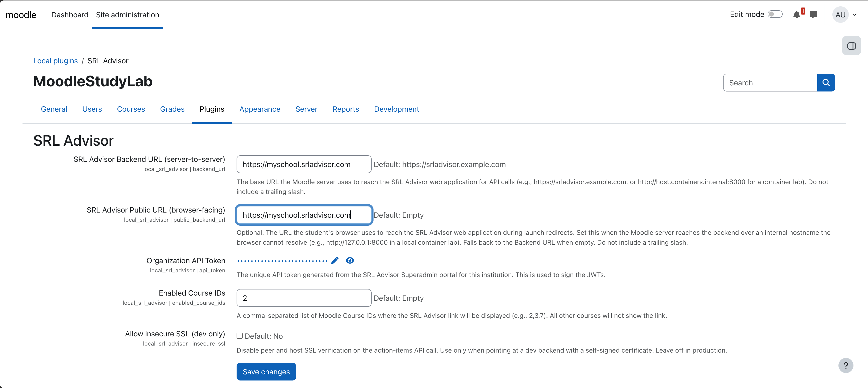Screen dimensions: 868x388
Task: Reveal the API token with eye icon
Action: click(350, 261)
